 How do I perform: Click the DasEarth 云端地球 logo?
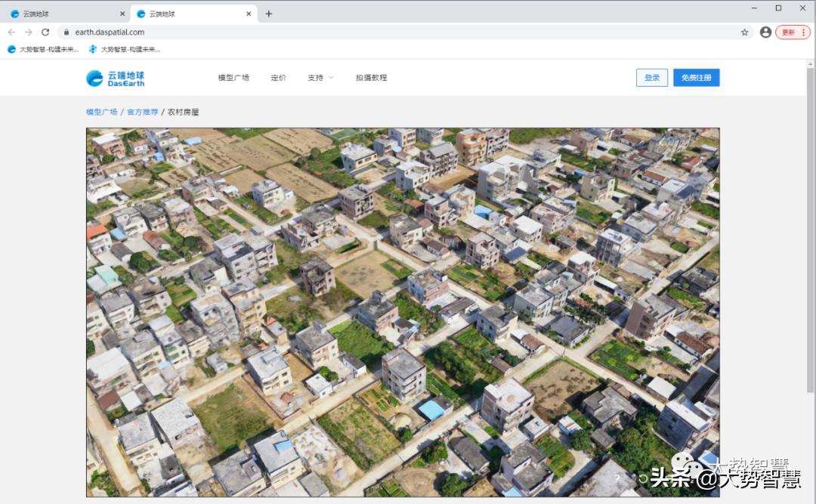(x=116, y=78)
